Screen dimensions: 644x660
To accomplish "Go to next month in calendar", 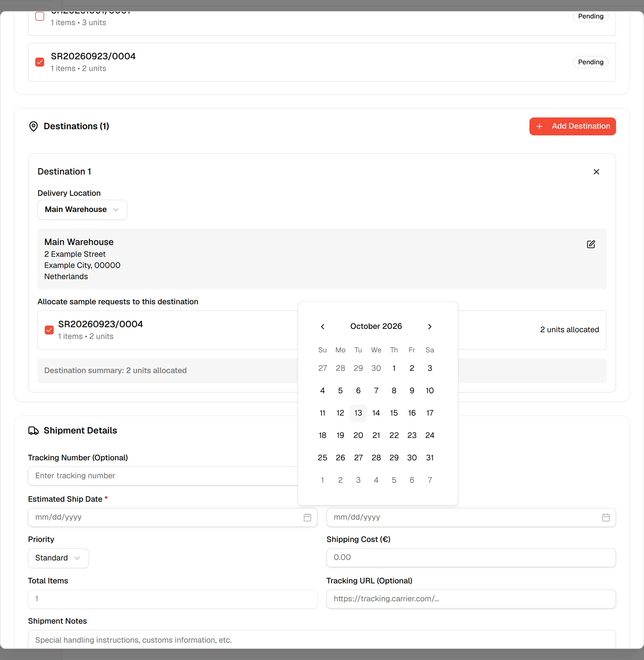I will 430,326.
